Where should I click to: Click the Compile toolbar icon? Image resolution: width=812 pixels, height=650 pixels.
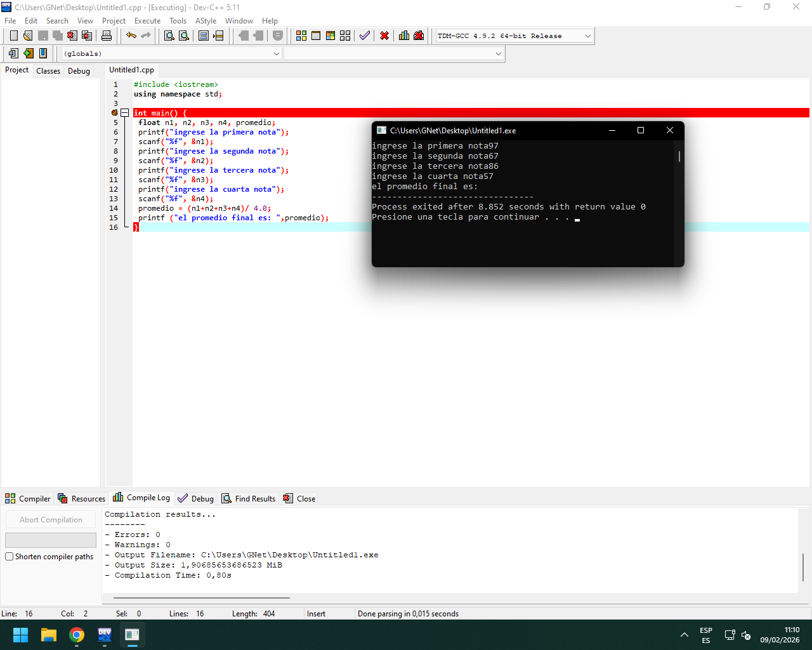[x=301, y=36]
